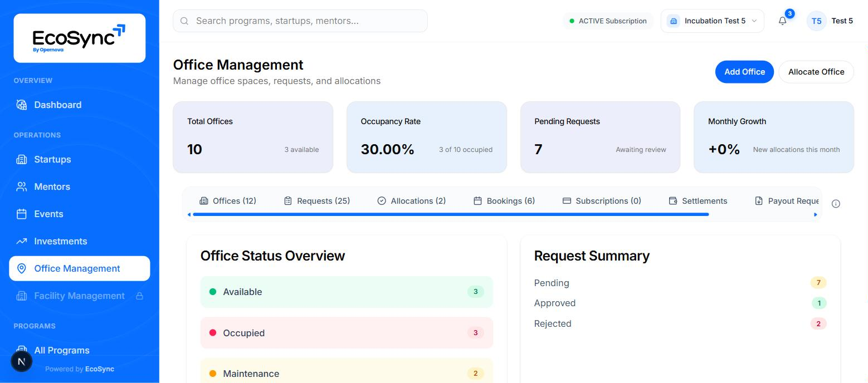Click the Incubation Test 5 building icon
868x383 pixels.
click(674, 21)
